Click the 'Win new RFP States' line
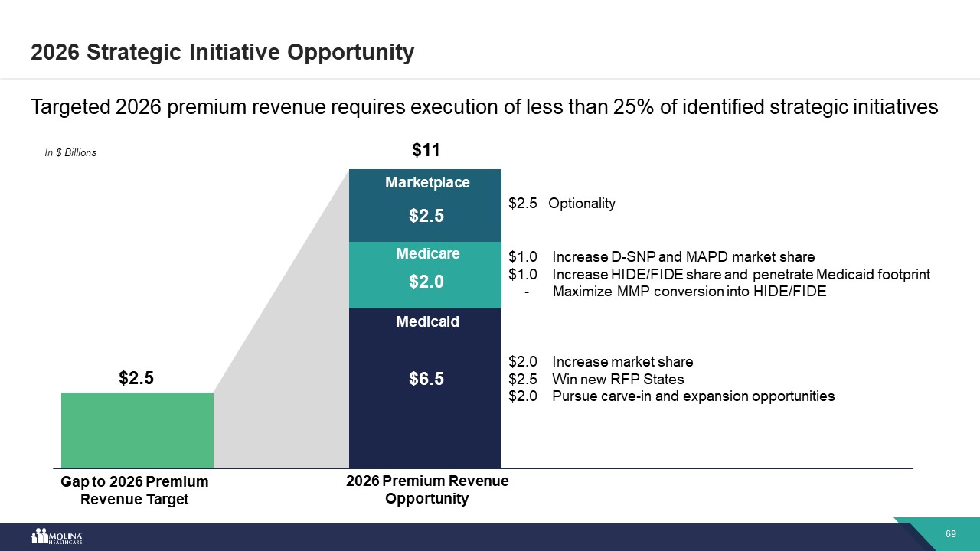Image resolution: width=980 pixels, height=551 pixels. (618, 379)
